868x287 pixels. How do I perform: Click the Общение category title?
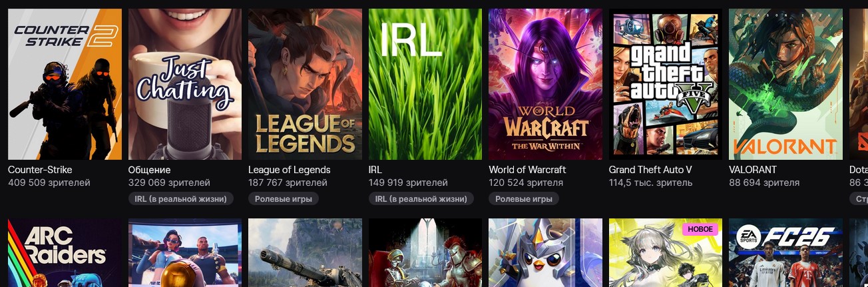point(149,170)
